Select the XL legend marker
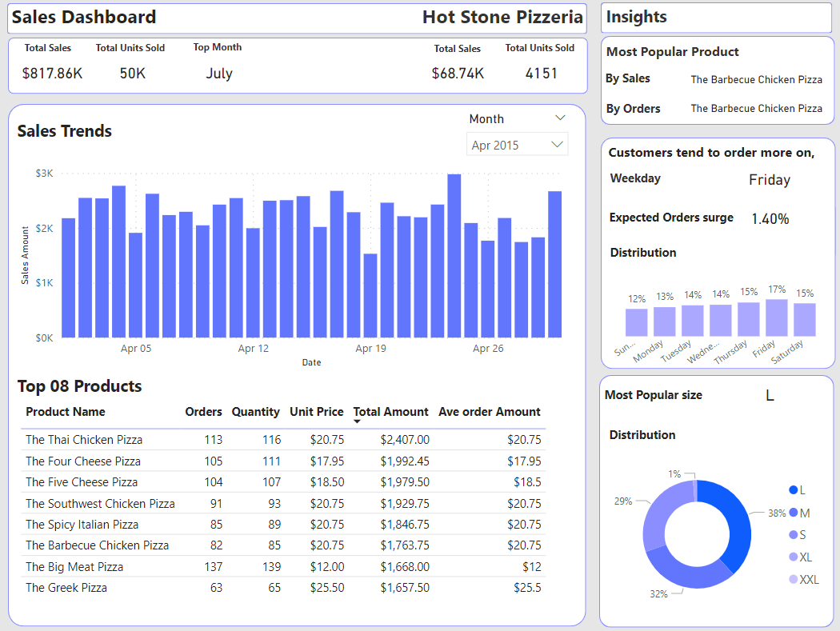 coord(794,557)
